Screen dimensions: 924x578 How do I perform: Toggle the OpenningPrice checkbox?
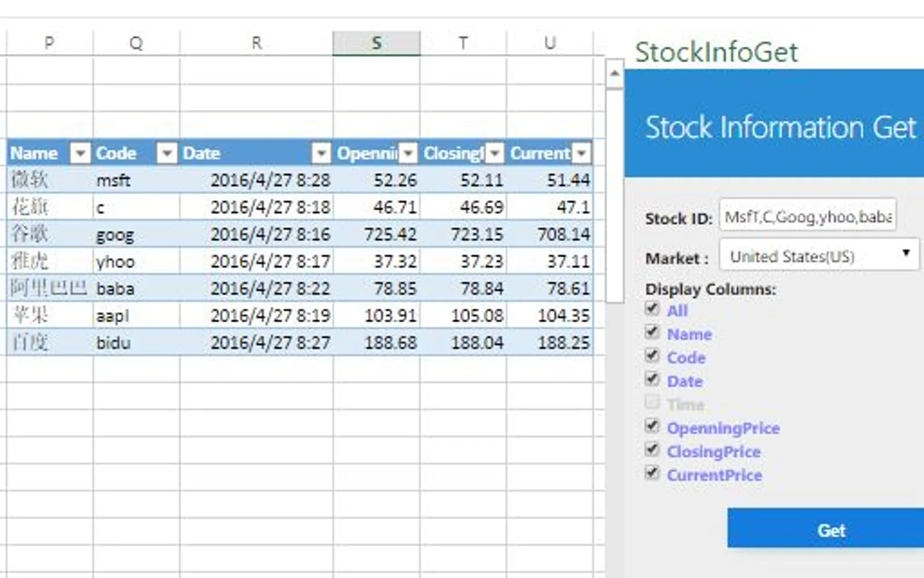click(652, 427)
